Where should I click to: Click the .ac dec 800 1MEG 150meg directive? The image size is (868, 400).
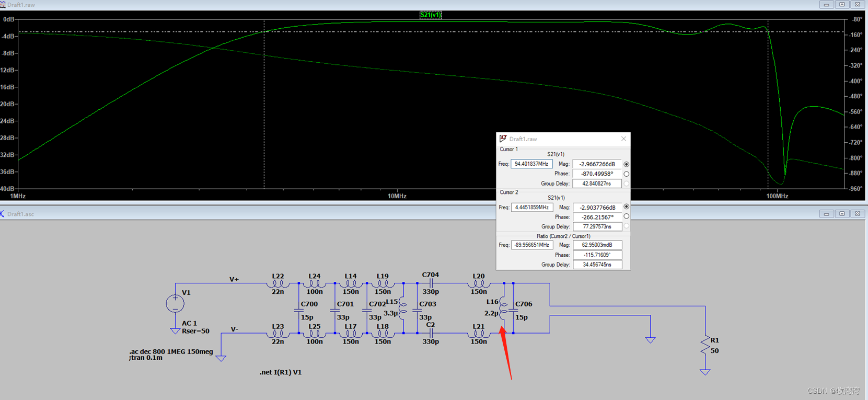click(x=171, y=351)
